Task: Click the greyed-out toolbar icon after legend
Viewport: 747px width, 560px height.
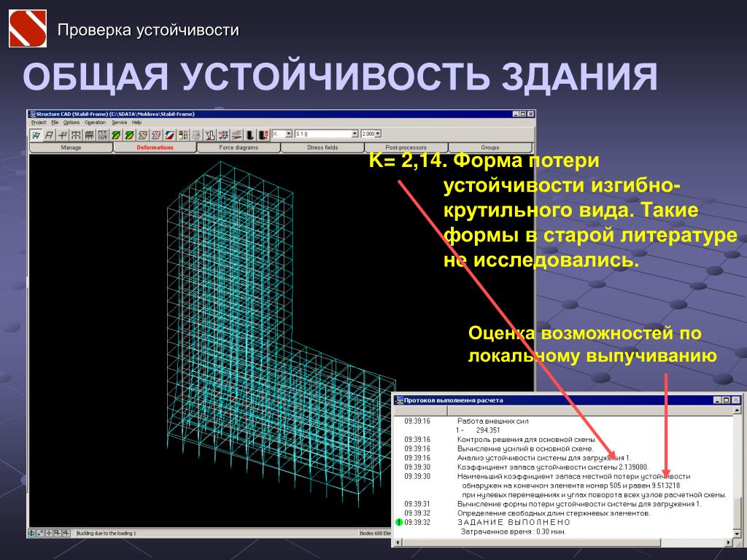Action: (x=196, y=135)
